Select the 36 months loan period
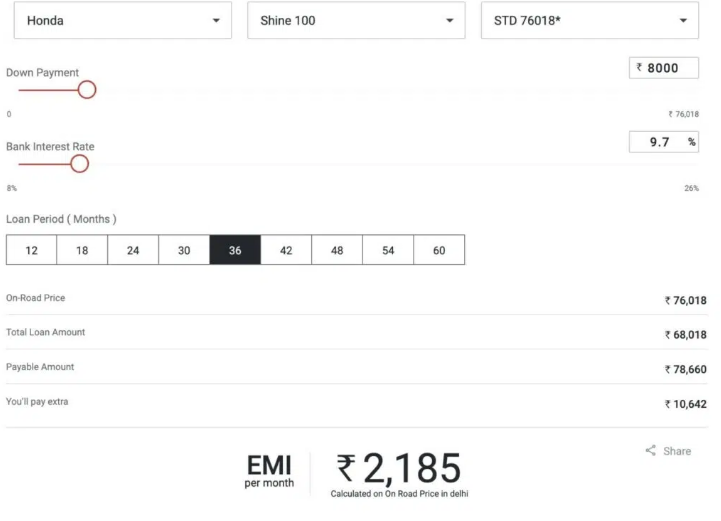Image resolution: width=721 pixels, height=521 pixels. point(235,250)
